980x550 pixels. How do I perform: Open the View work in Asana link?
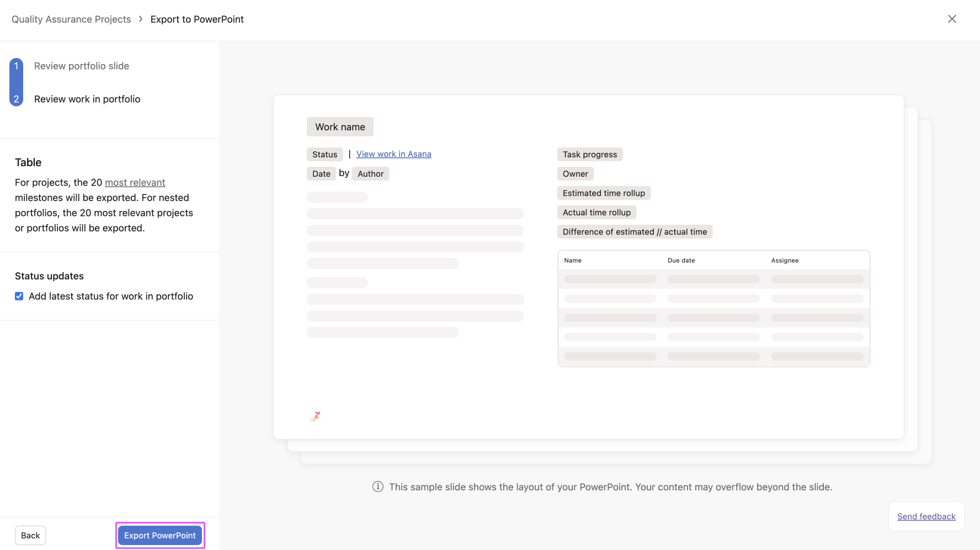click(x=393, y=154)
